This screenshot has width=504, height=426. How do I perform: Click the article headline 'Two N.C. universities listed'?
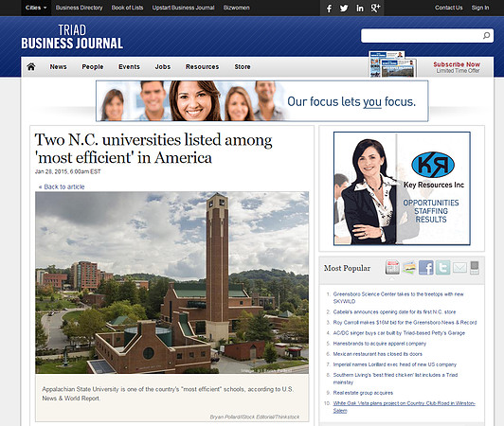[153, 149]
